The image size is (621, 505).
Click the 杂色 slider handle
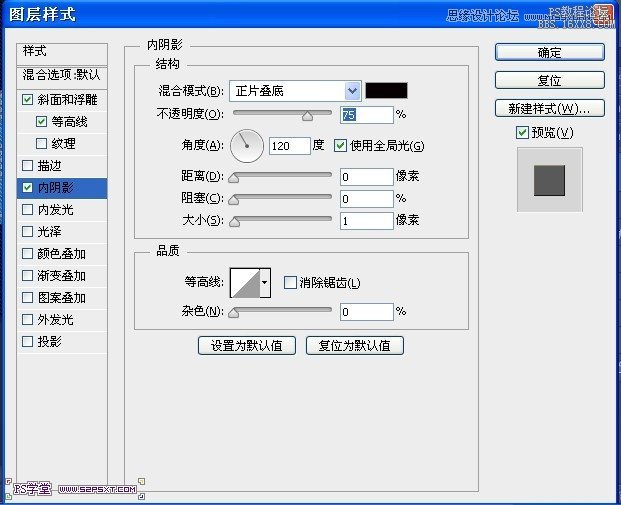coord(234,313)
